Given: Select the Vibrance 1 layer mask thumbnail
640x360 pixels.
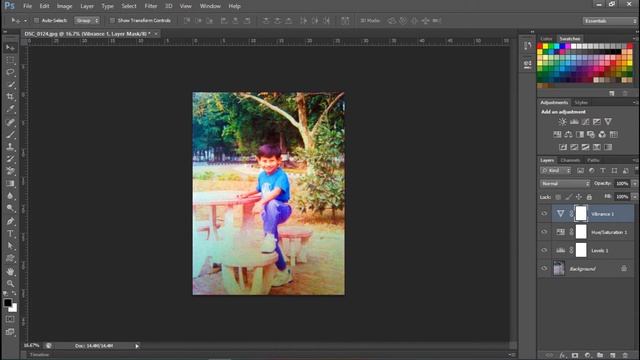Looking at the screenshot, I should point(581,213).
